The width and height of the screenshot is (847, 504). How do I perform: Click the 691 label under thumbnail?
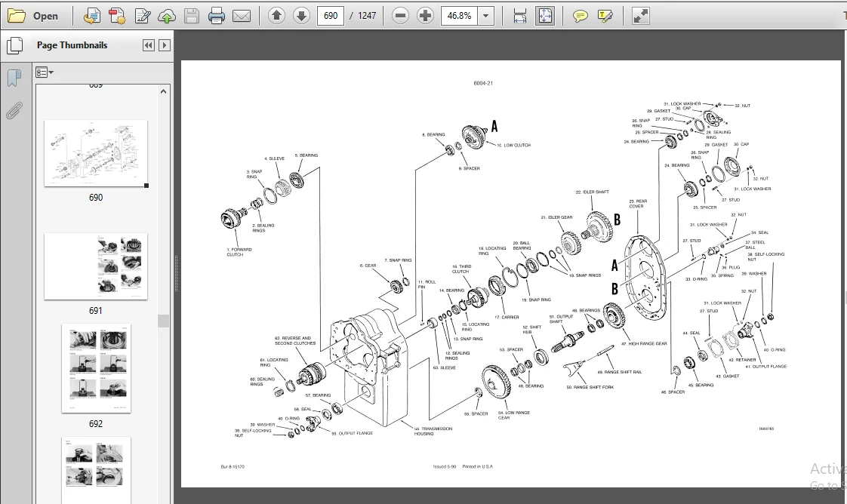coord(96,311)
